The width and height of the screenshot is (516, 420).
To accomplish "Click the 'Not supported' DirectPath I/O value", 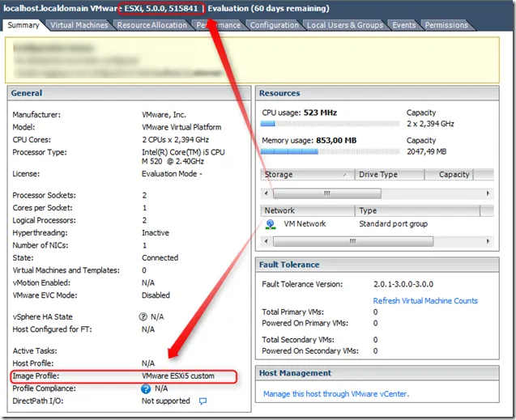I will point(166,401).
